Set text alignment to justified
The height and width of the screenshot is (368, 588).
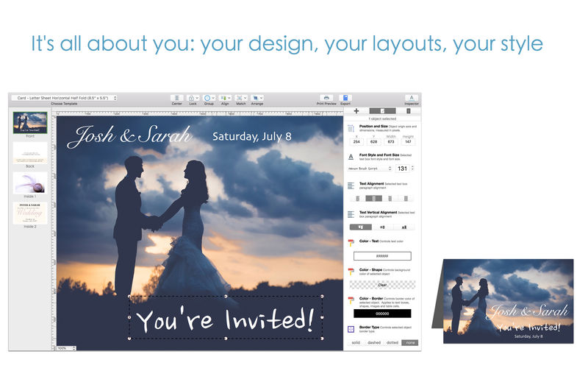406,198
